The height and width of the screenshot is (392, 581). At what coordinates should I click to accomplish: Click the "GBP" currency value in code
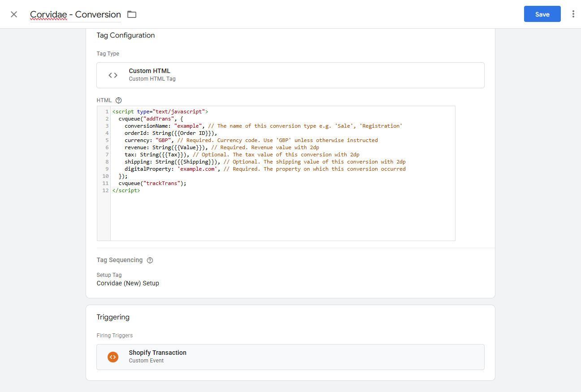164,140
